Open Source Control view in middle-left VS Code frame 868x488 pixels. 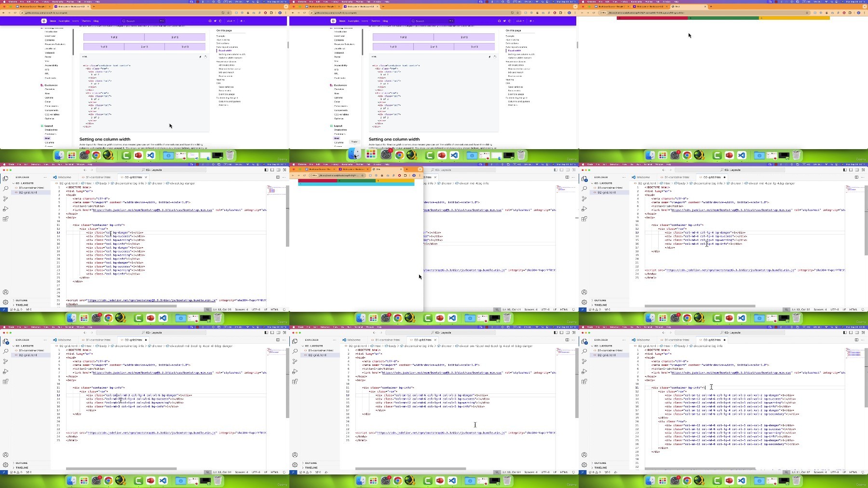pyautogui.click(x=6, y=198)
